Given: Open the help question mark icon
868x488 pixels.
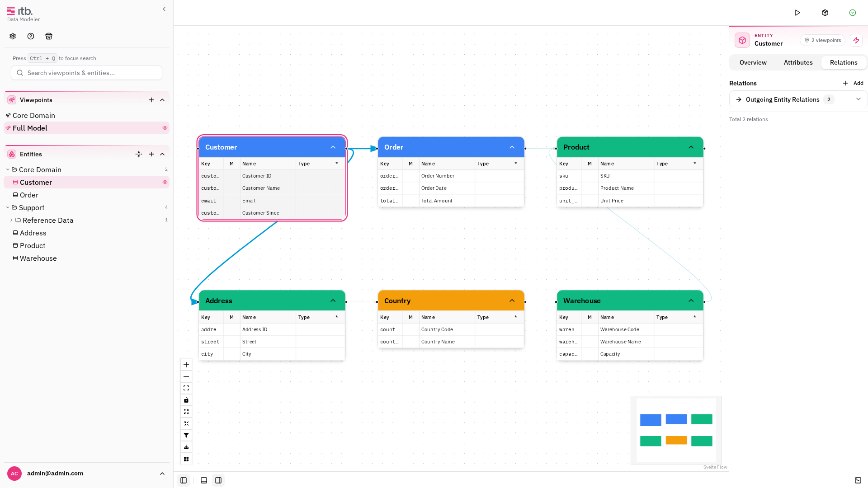Looking at the screenshot, I should pos(31,36).
